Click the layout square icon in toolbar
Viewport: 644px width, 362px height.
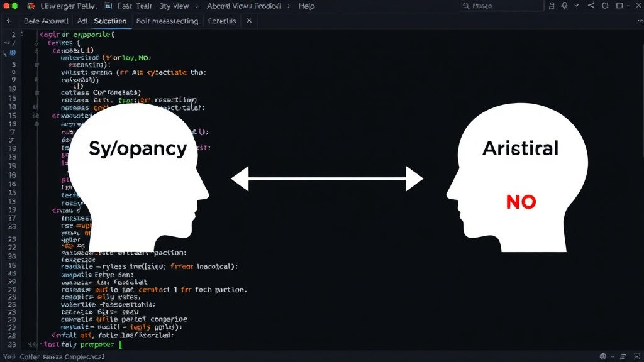click(x=619, y=6)
